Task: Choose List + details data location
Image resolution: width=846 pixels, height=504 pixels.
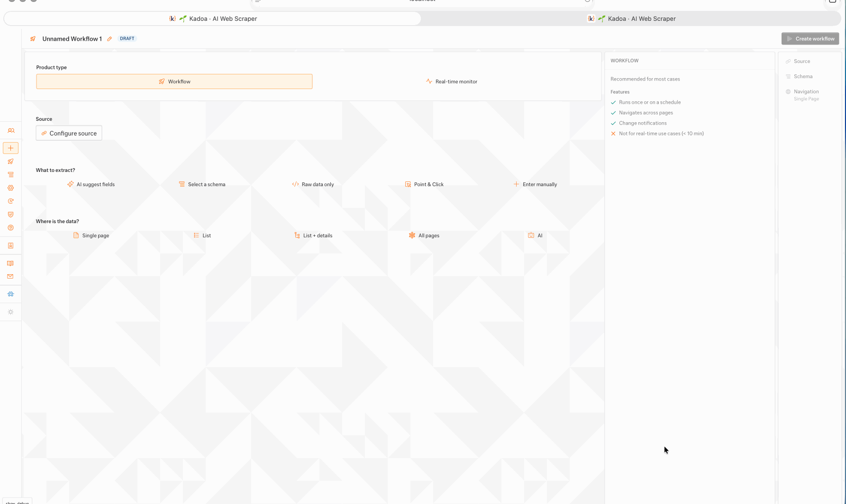Action: tap(313, 235)
